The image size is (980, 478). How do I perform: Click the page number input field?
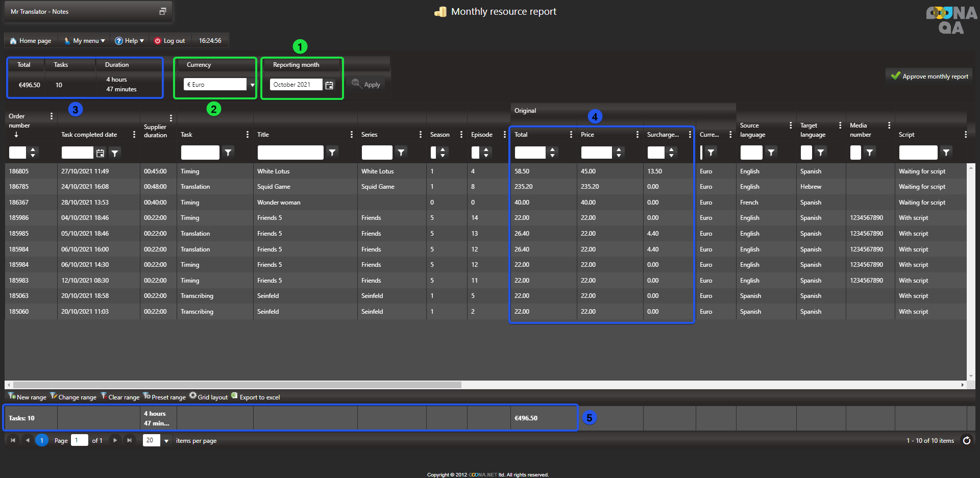pyautogui.click(x=79, y=440)
